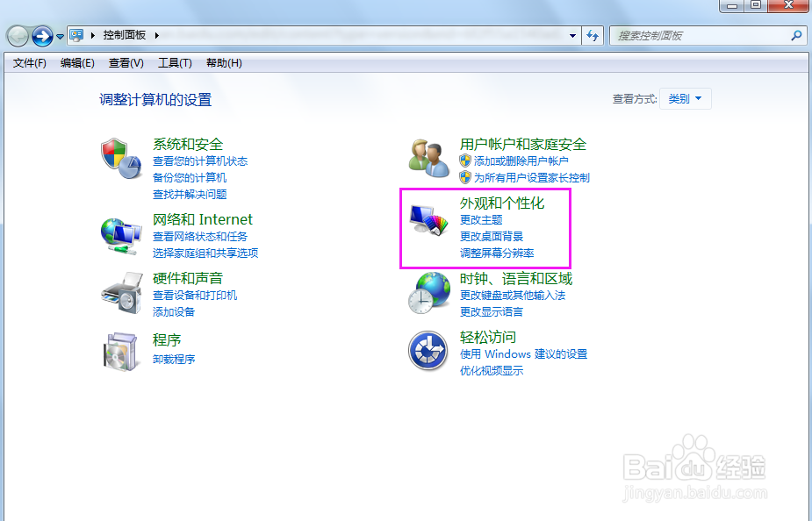Click 优化视频显示 link
The width and height of the screenshot is (812, 521).
click(492, 371)
